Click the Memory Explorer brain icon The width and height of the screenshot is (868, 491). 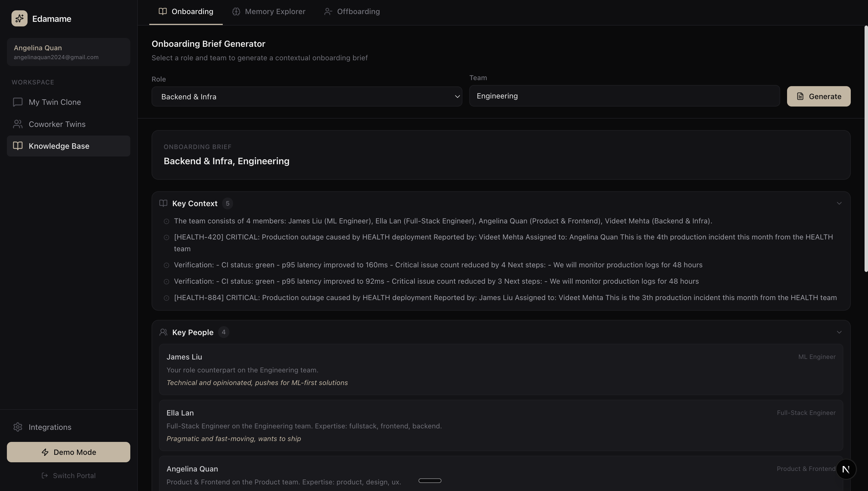(236, 11)
